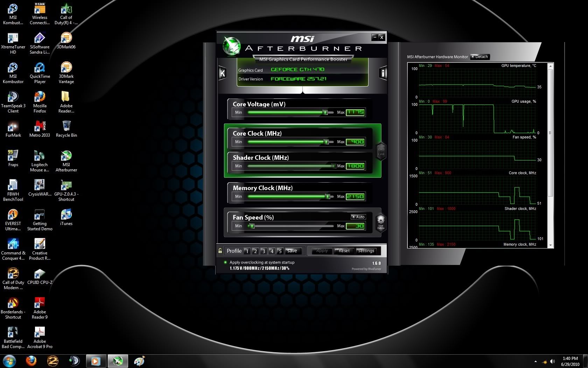The height and width of the screenshot is (368, 588).
Task: Open MSI Kombustor desktop shortcut
Action: click(13, 73)
